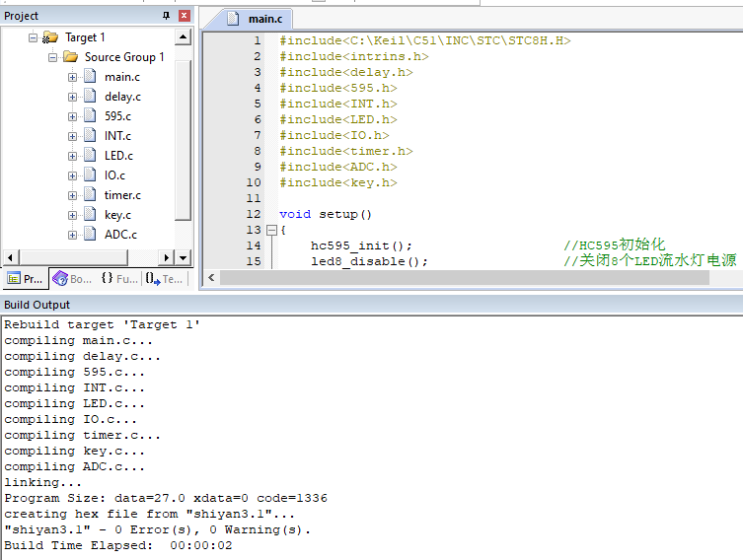743x560 pixels.
Task: Select INT.c in the project tree
Action: (x=117, y=136)
